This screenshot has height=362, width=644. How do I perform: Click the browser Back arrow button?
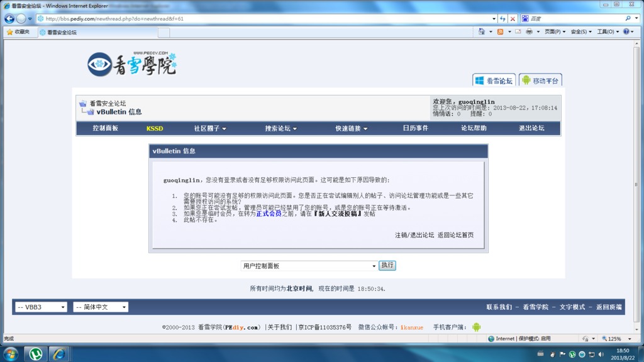point(9,18)
